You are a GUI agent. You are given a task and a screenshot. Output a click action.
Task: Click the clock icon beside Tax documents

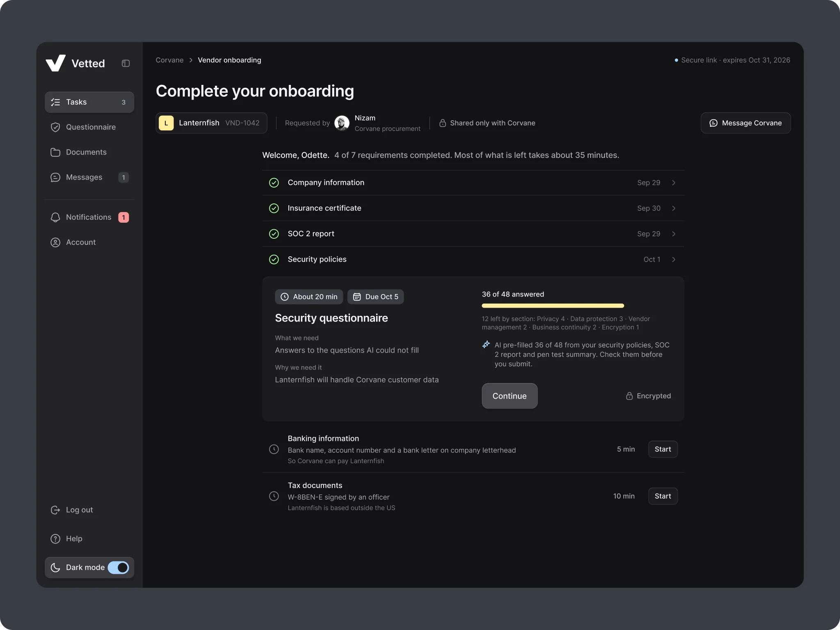click(274, 496)
